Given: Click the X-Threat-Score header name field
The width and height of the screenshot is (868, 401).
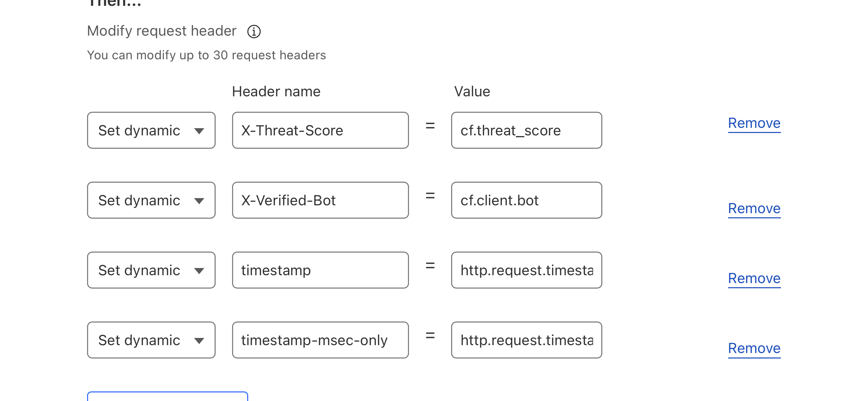Looking at the screenshot, I should point(320,130).
